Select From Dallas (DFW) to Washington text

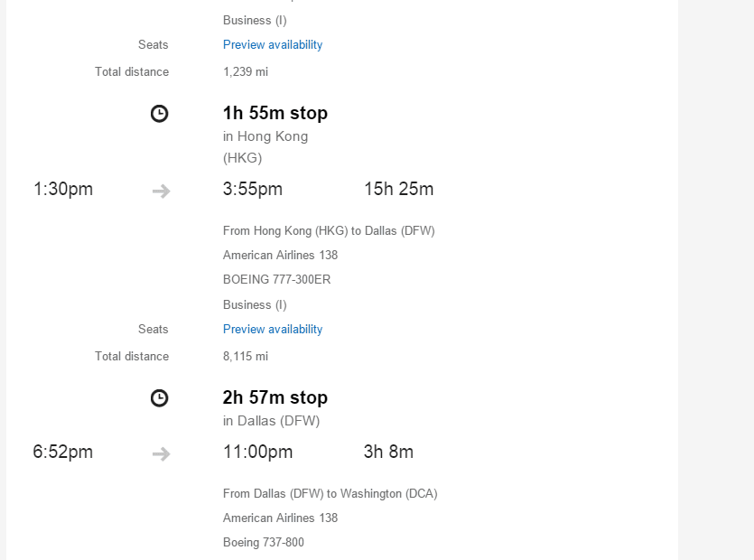[x=330, y=493]
